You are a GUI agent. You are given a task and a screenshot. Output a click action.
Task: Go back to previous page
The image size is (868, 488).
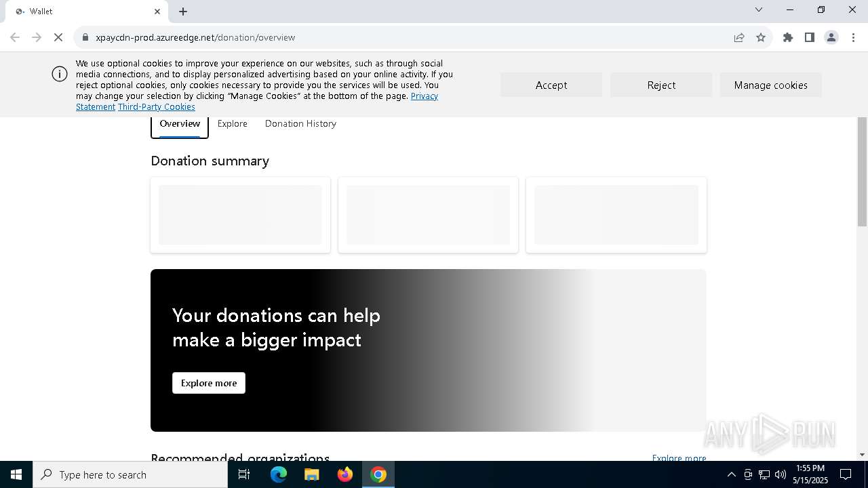point(15,37)
